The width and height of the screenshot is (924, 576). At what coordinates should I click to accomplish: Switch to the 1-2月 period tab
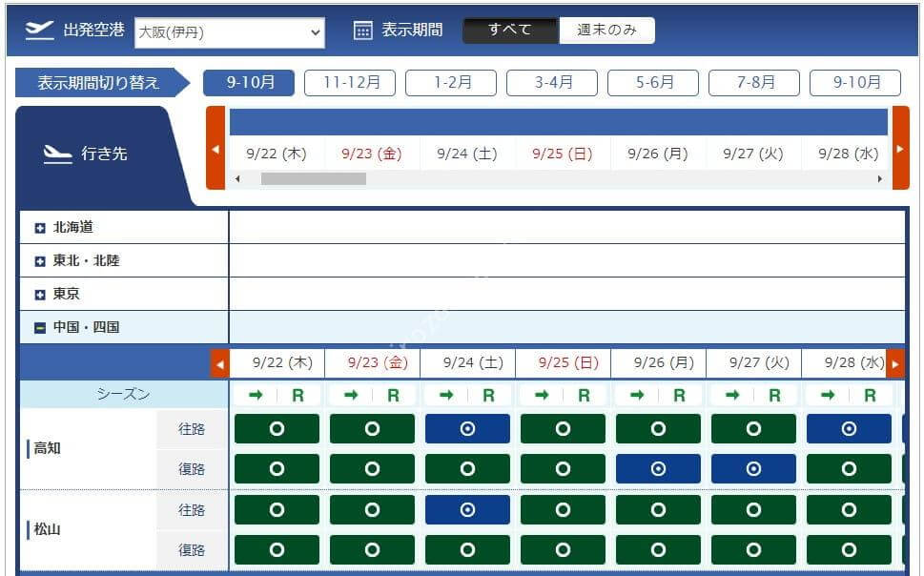point(451,83)
